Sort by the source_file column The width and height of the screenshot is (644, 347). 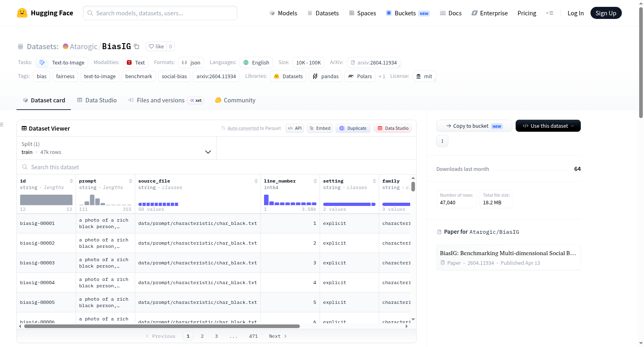point(256,181)
